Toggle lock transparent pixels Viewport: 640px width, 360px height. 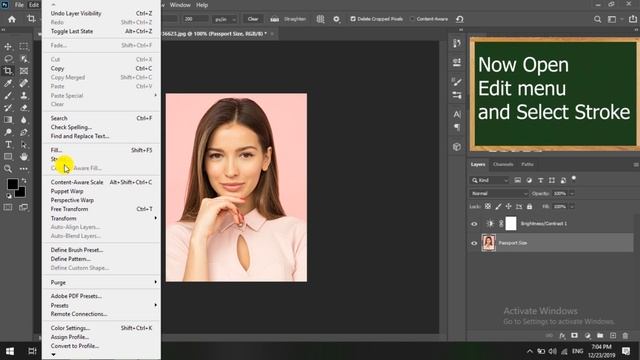pos(488,207)
